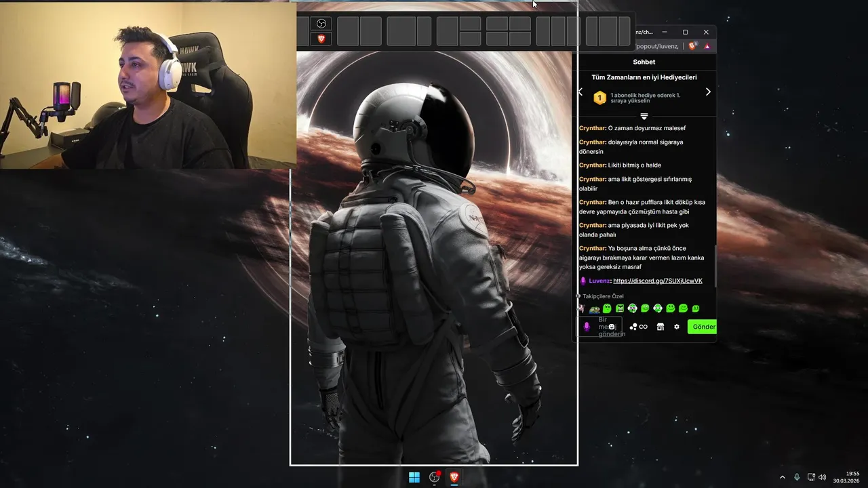Open volume control in tray
Screen dimensions: 868x488
(822, 477)
